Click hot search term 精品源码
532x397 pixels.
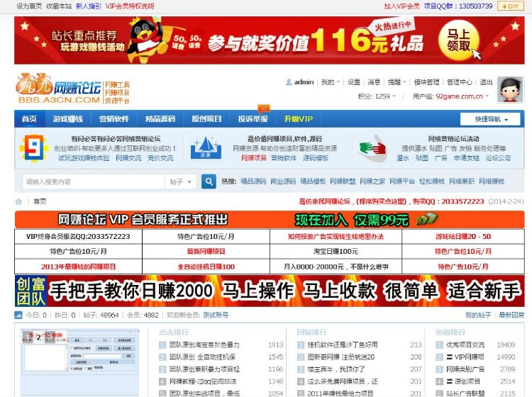coord(253,181)
